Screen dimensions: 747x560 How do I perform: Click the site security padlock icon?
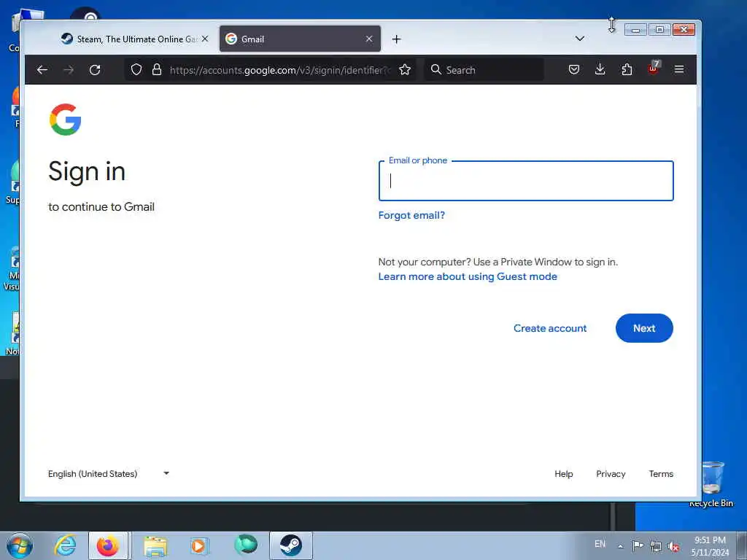[157, 70]
